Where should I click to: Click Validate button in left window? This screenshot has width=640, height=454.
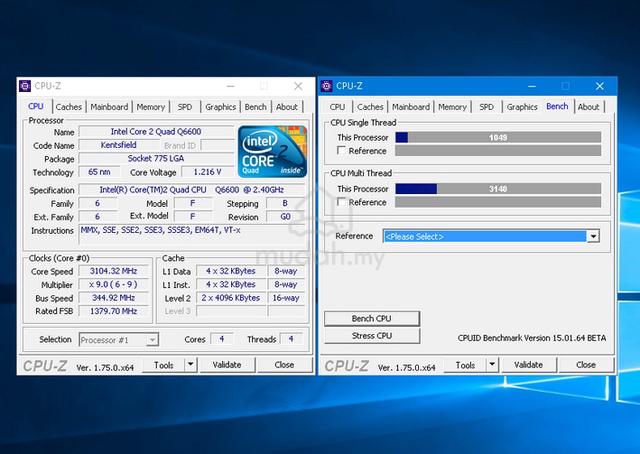coord(227,365)
